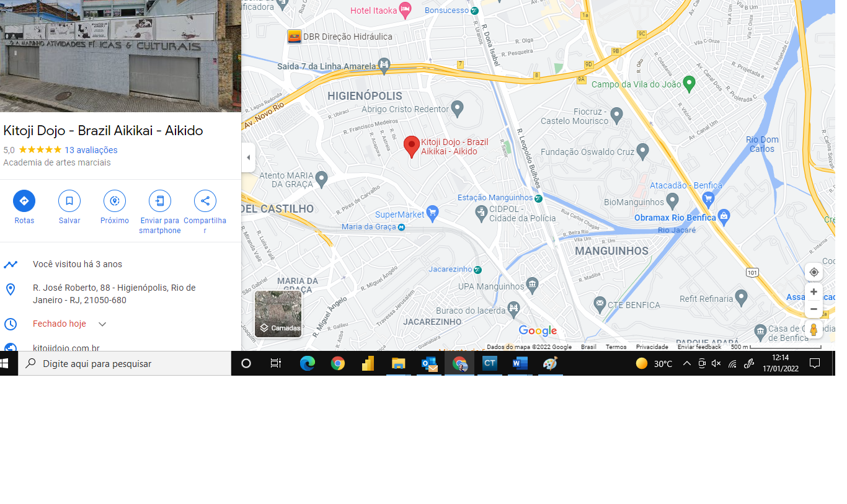The height and width of the screenshot is (504, 847).
Task: Click the red Kitoji Dojo map pin
Action: click(412, 147)
